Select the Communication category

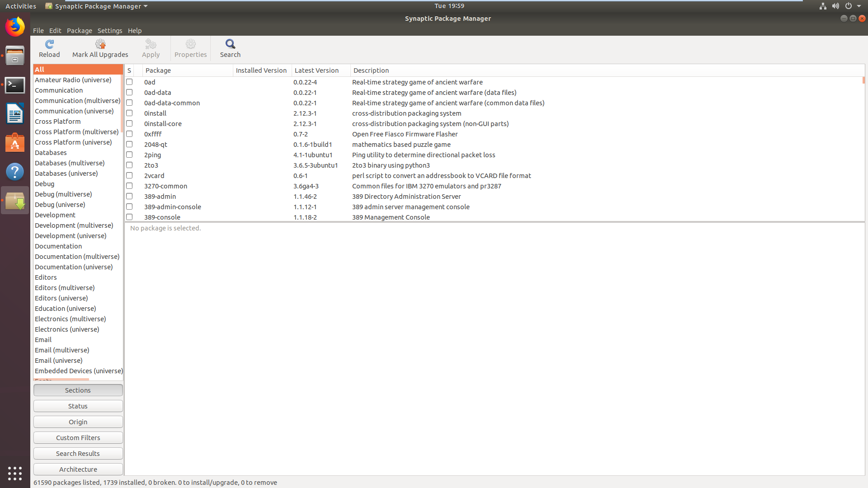(58, 90)
